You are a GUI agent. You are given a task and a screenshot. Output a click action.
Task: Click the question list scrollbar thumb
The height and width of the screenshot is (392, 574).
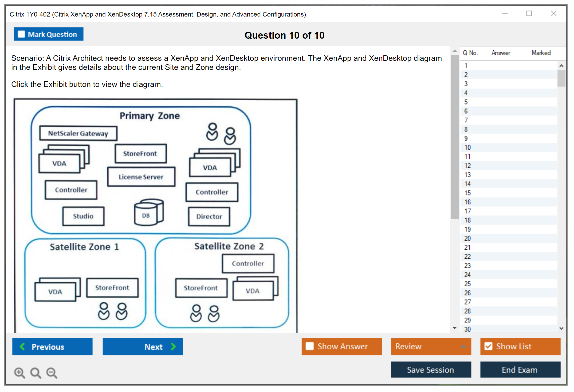[561, 78]
